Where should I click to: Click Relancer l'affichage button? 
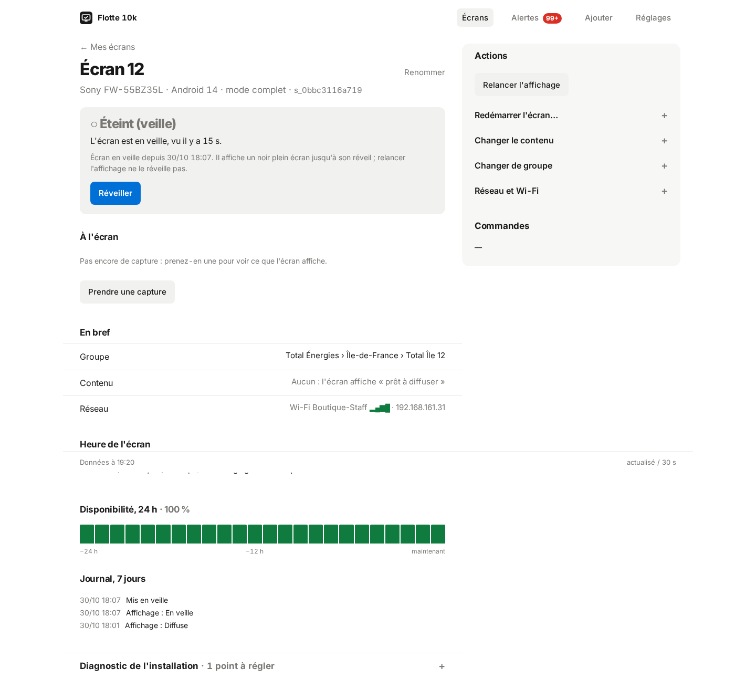pos(521,85)
